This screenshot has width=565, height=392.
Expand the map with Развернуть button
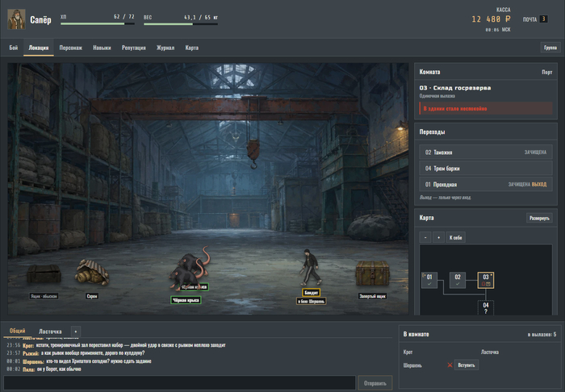(539, 218)
